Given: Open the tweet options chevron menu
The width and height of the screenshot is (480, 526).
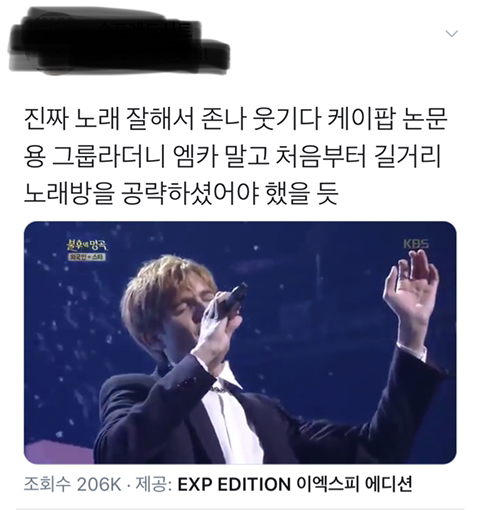Looking at the screenshot, I should (451, 34).
